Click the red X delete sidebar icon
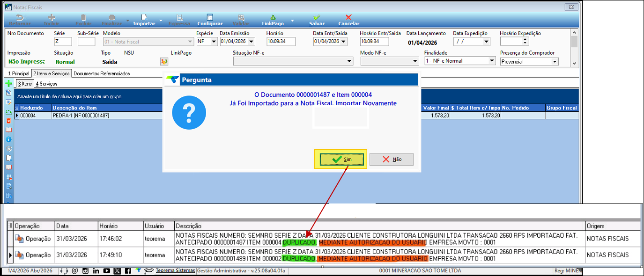644x276 pixels. tap(8, 121)
